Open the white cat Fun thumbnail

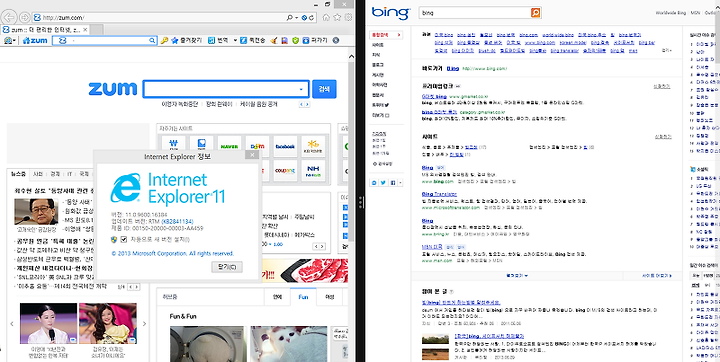click(289, 344)
